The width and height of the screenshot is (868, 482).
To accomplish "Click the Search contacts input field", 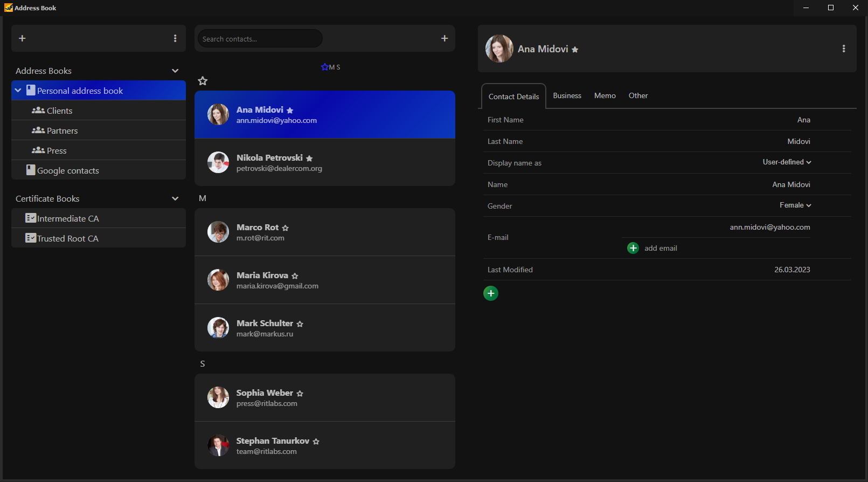I will tap(260, 39).
